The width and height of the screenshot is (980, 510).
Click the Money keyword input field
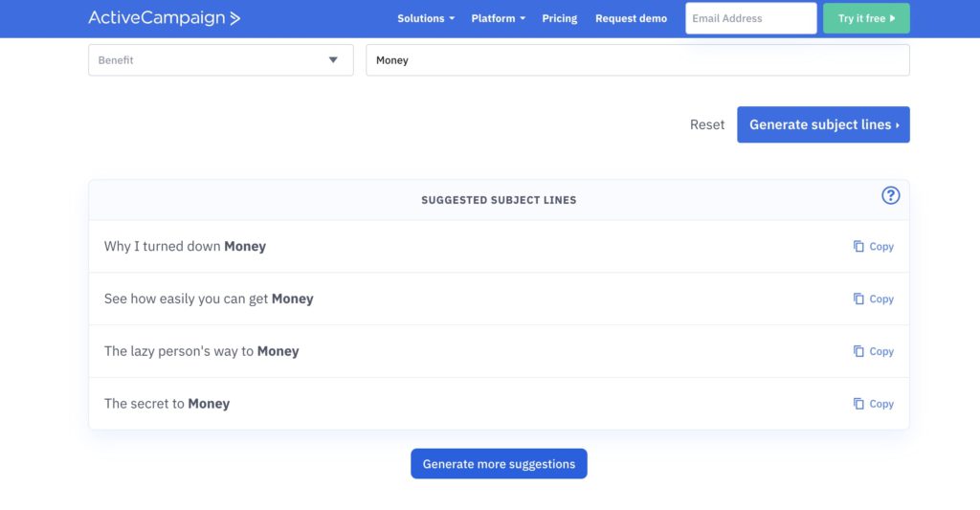click(637, 60)
